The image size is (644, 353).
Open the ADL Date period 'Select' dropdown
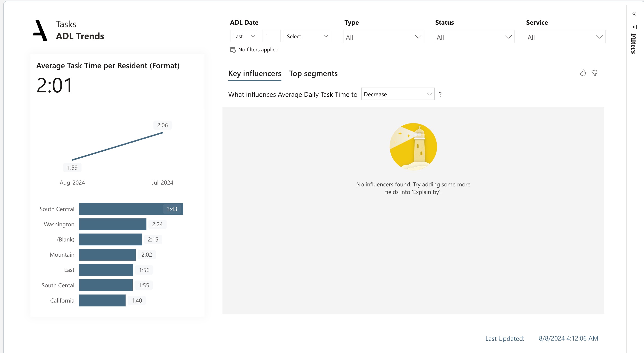[x=307, y=36]
